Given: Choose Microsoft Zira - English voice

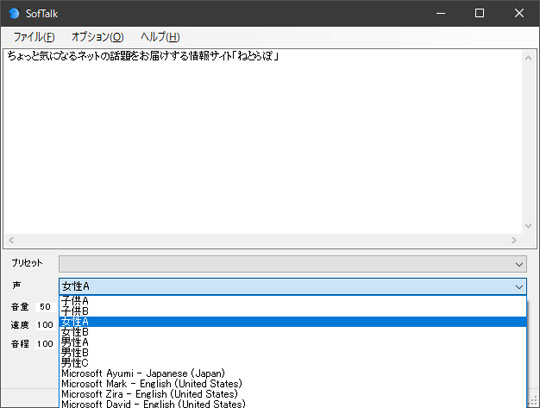Looking at the screenshot, I should coord(293,394).
